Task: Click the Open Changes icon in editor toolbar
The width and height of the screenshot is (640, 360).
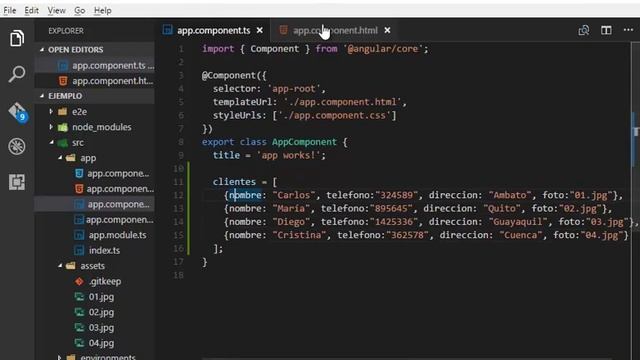Action: (584, 30)
